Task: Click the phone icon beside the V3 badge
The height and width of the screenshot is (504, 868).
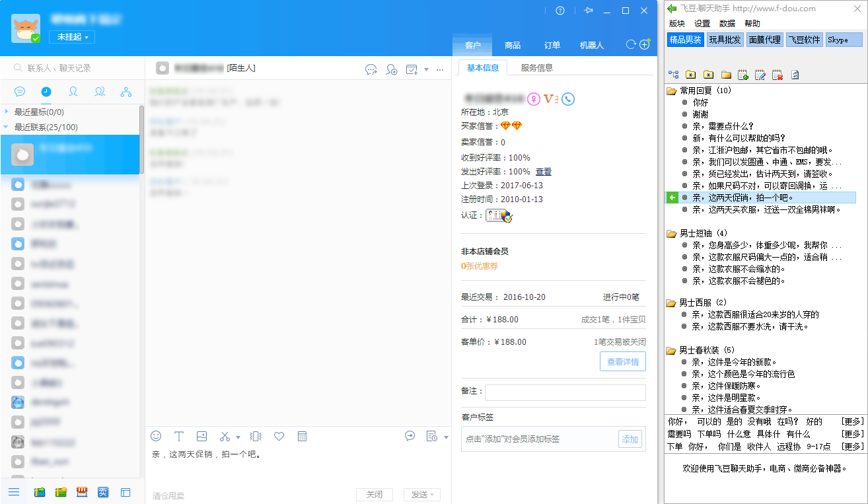Action: pos(568,99)
